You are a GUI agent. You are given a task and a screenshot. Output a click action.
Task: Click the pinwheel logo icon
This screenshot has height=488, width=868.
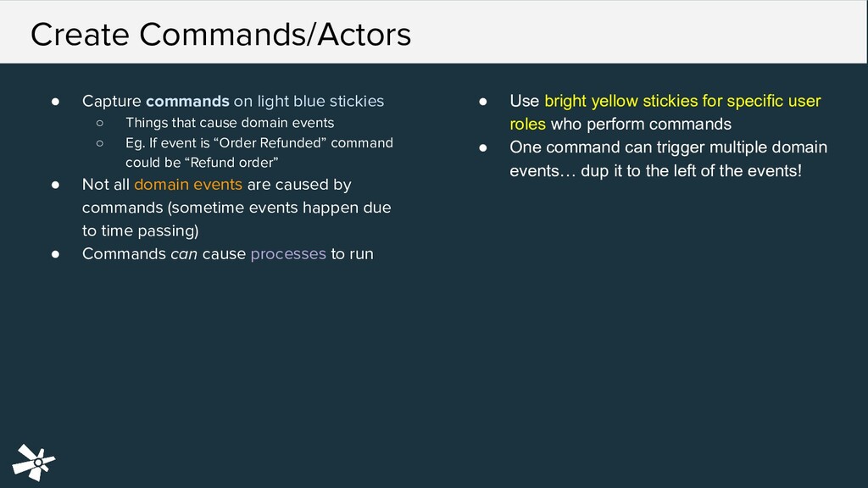pos(34,462)
